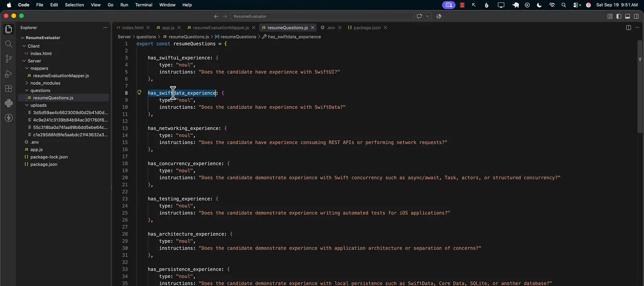The width and height of the screenshot is (644, 286).
Task: Click the questions breadcrumb segment
Action: (x=146, y=37)
